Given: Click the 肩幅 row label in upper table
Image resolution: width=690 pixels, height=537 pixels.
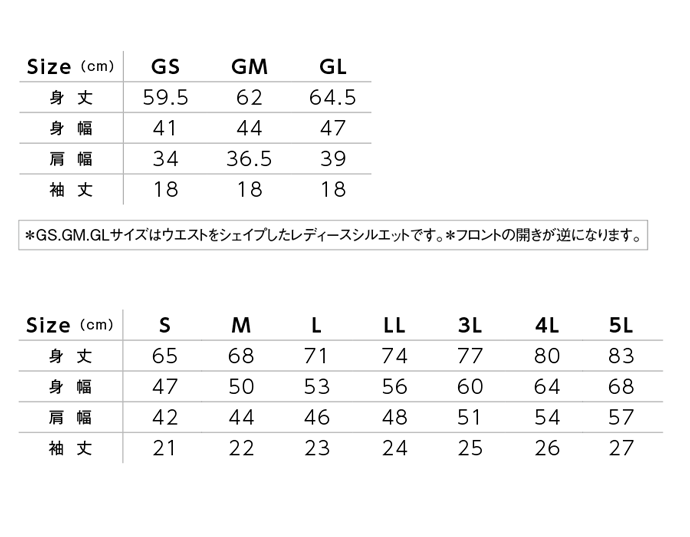Looking at the screenshot, I should click(71, 159).
